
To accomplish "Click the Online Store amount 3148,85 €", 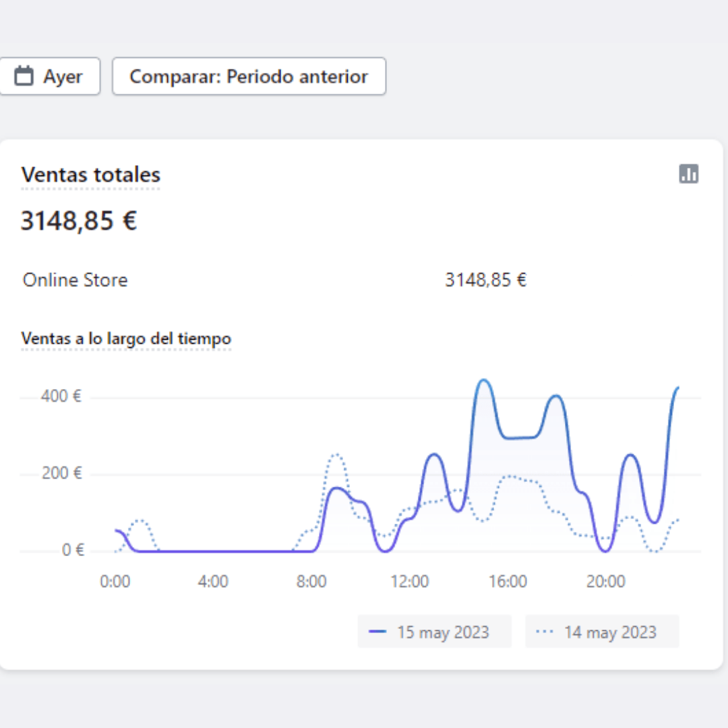I will pos(485,280).
